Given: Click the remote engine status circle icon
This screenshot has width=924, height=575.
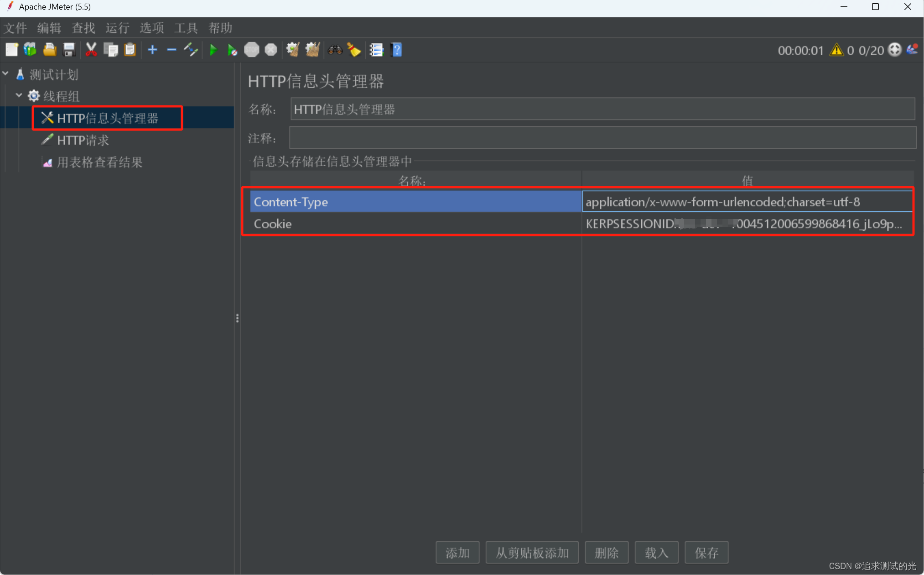Looking at the screenshot, I should (895, 50).
